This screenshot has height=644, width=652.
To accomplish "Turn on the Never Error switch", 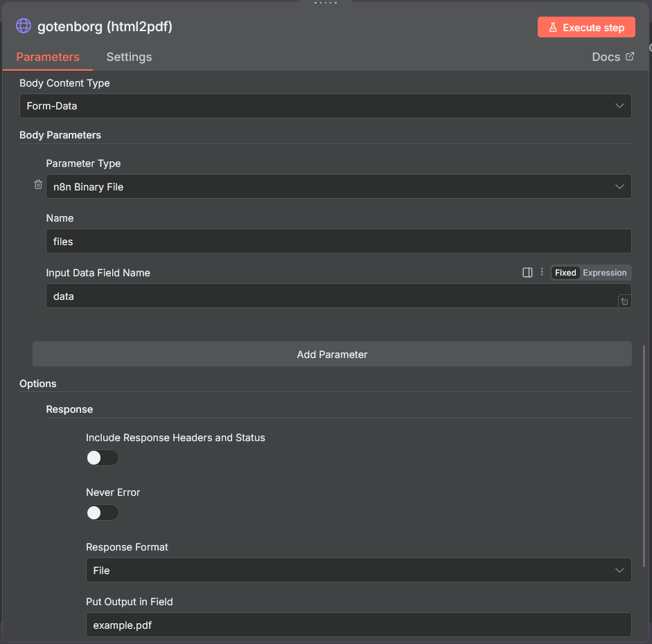I will (x=102, y=512).
